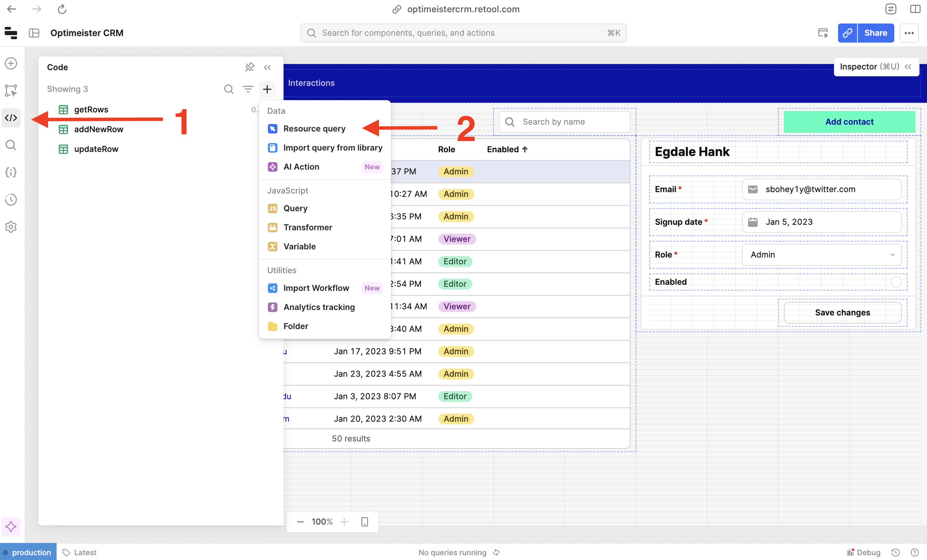Unpin the Code panel
The image size is (927, 560).
coord(249,67)
